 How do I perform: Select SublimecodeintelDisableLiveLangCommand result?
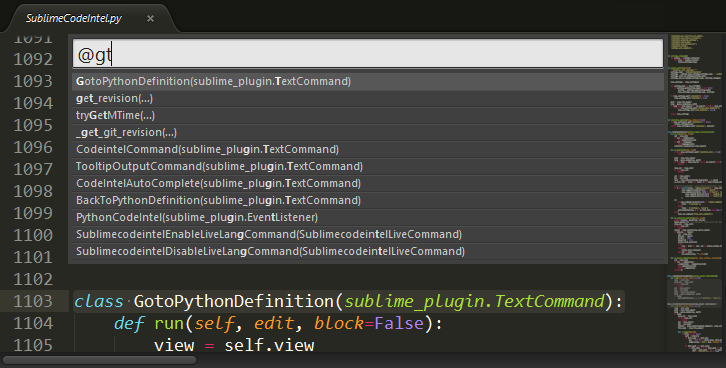click(x=368, y=252)
